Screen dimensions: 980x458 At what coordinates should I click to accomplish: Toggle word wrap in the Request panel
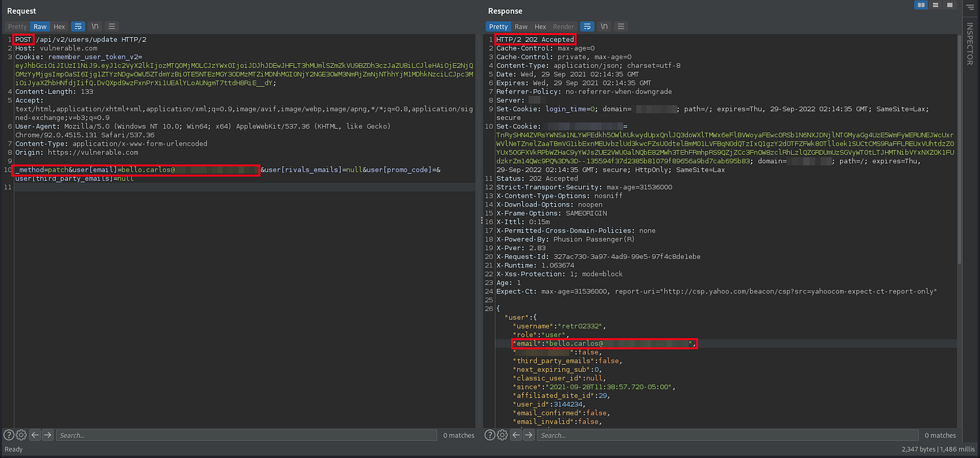[x=78, y=27]
